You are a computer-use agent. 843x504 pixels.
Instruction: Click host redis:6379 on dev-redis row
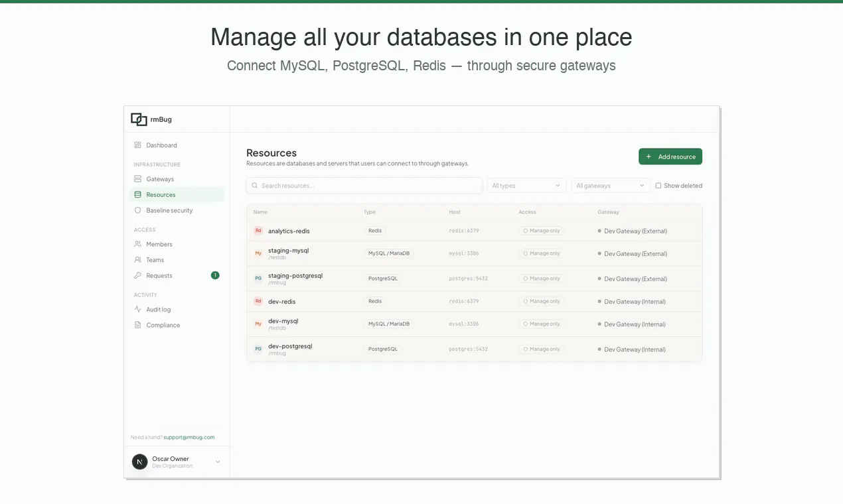point(464,301)
